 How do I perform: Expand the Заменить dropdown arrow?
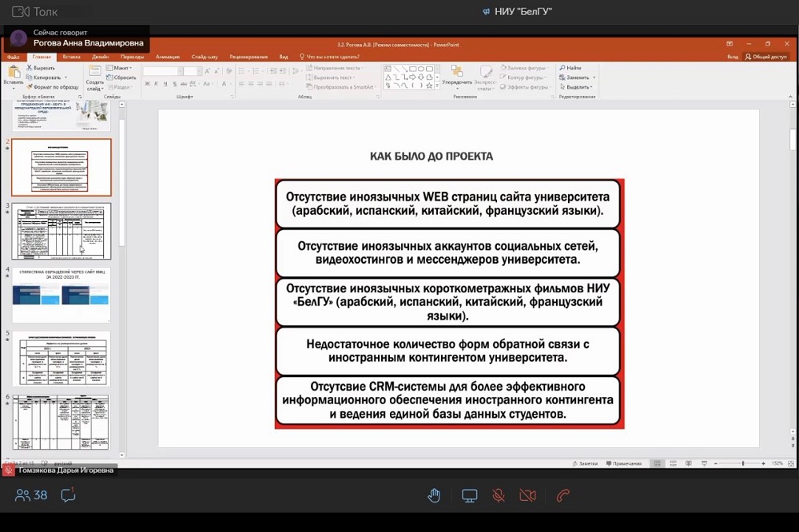(594, 77)
